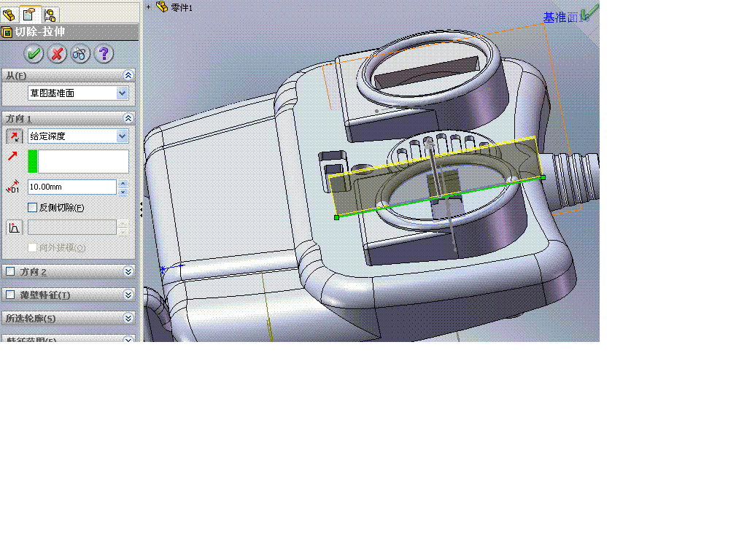Enable the 反侧切除 checkbox
The width and height of the screenshot is (747, 560).
(32, 208)
